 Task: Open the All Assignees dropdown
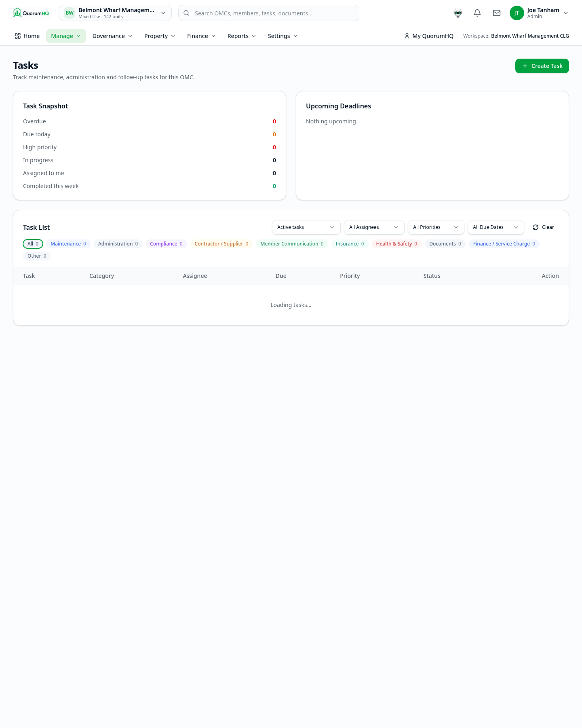(374, 227)
